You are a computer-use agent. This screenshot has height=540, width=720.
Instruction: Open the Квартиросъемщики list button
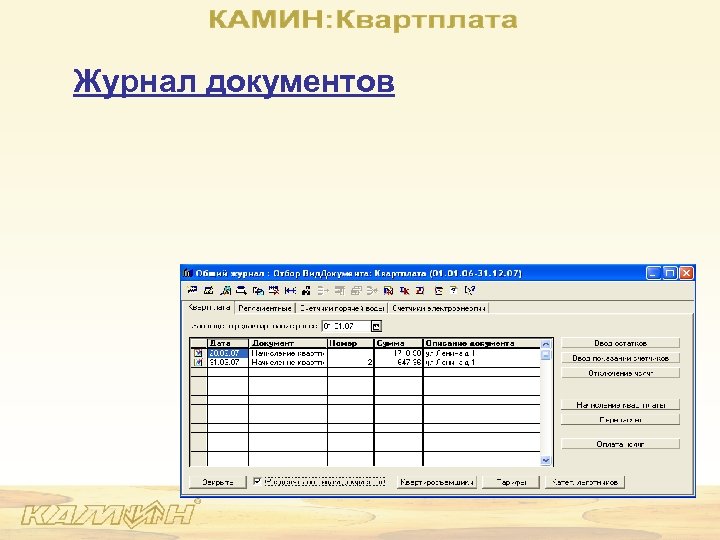point(437,482)
